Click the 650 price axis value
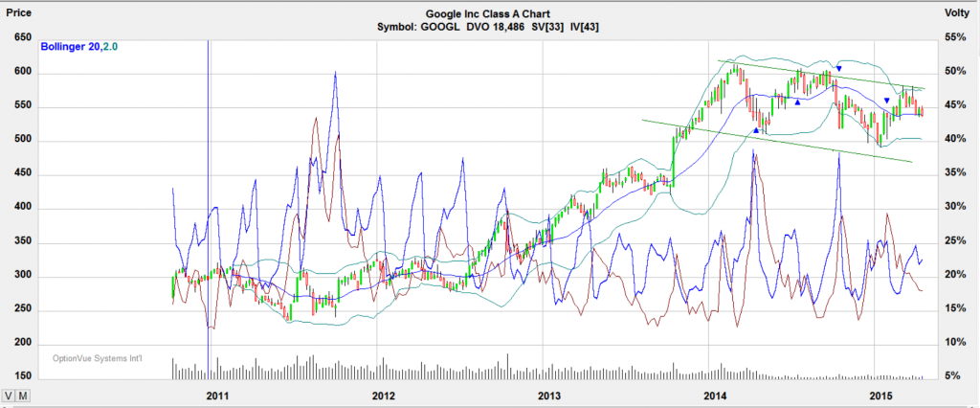Screen dimensions: 980x408 (x=21, y=37)
